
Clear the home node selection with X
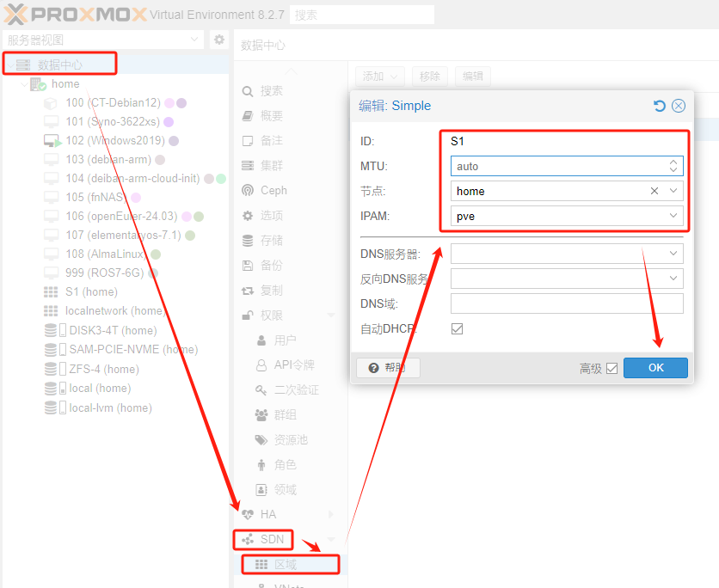(654, 191)
